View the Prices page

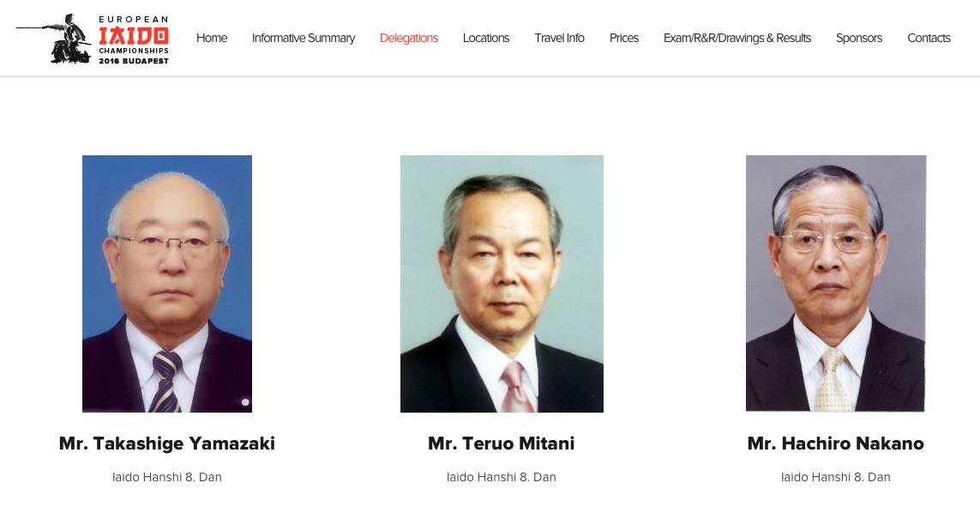coord(623,38)
